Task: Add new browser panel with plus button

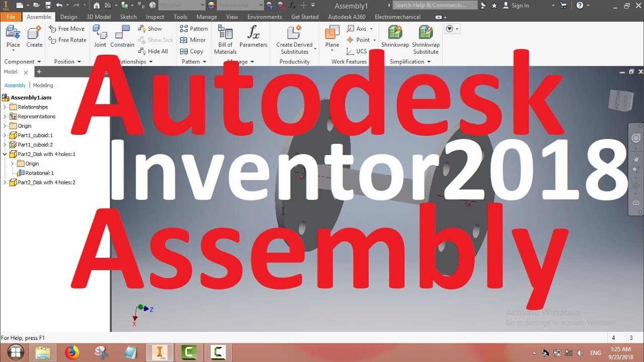Action: point(39,72)
